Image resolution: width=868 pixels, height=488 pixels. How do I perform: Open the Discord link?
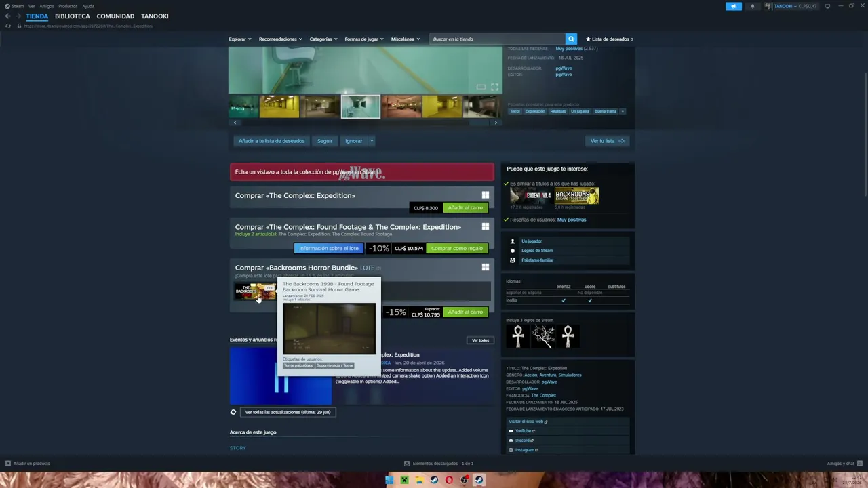click(x=522, y=441)
